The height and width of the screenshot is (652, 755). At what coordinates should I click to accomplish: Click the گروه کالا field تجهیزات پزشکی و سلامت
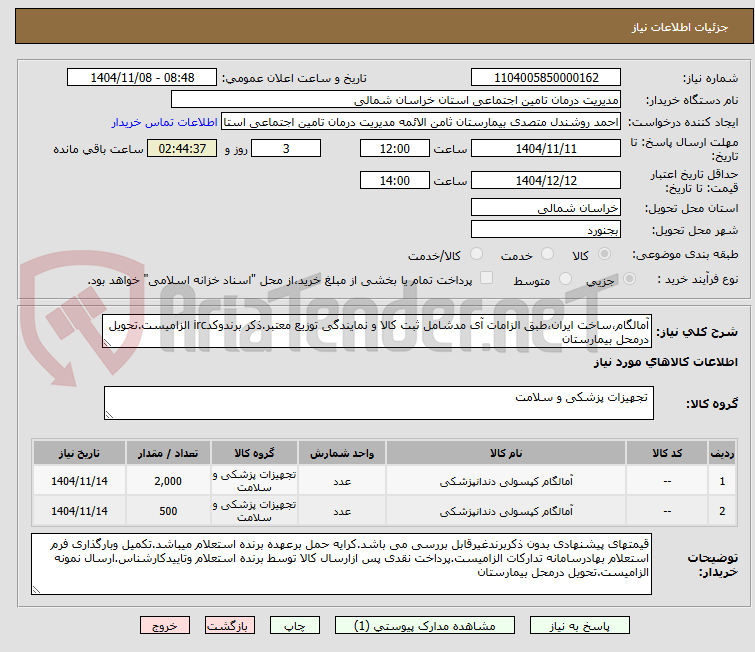[x=379, y=403]
